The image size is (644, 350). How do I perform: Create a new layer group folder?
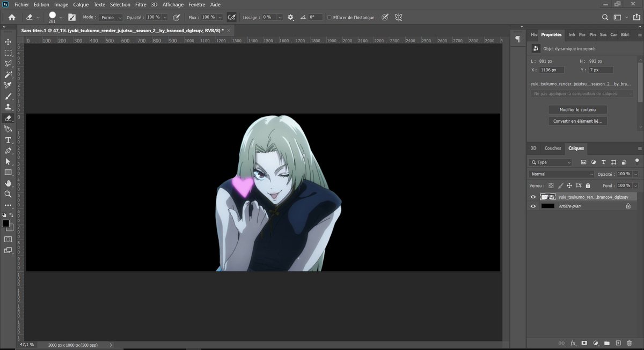tap(607, 342)
